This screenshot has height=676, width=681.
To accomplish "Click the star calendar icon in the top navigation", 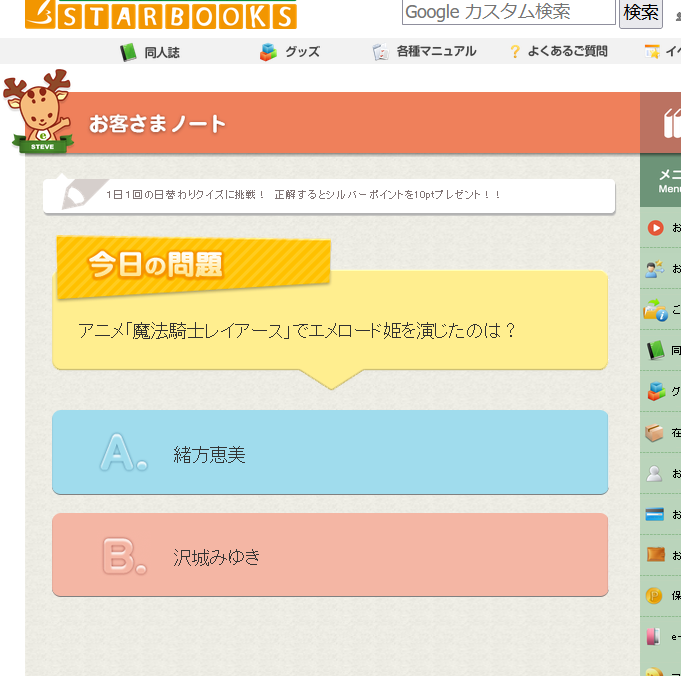I will click(x=652, y=52).
